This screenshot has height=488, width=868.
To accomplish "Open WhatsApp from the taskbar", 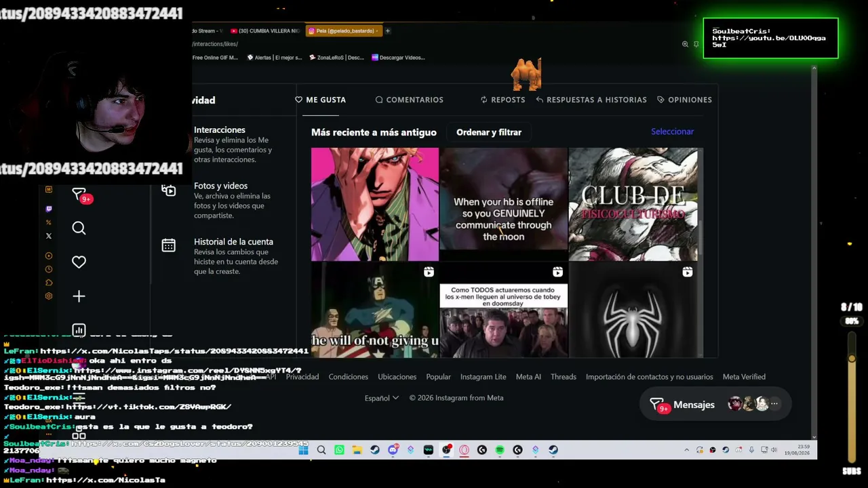I will point(339,449).
